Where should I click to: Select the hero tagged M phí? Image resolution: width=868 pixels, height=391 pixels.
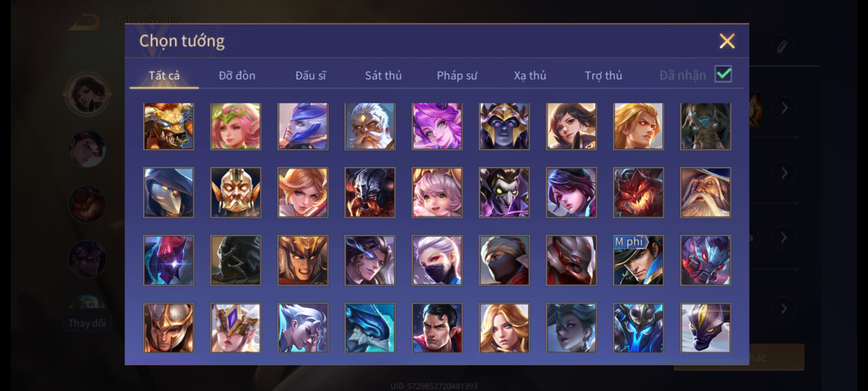(638, 260)
